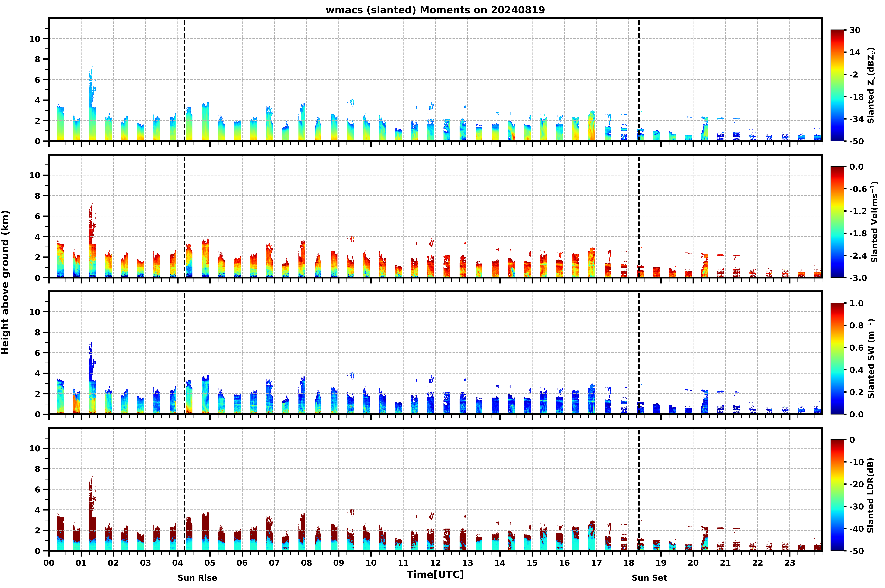Click the Slanted Ze reflectivity colorbar
Viewport: 885px width, 588px height.
click(x=837, y=85)
